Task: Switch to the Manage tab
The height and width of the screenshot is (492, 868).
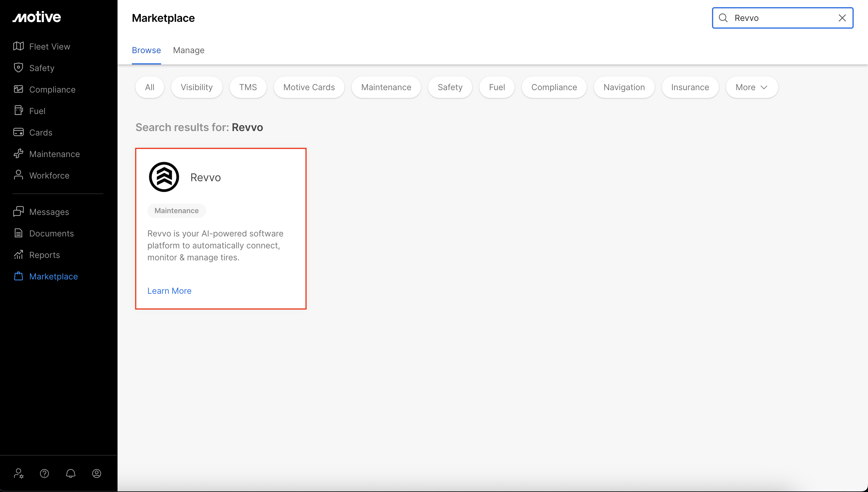Action: click(189, 50)
